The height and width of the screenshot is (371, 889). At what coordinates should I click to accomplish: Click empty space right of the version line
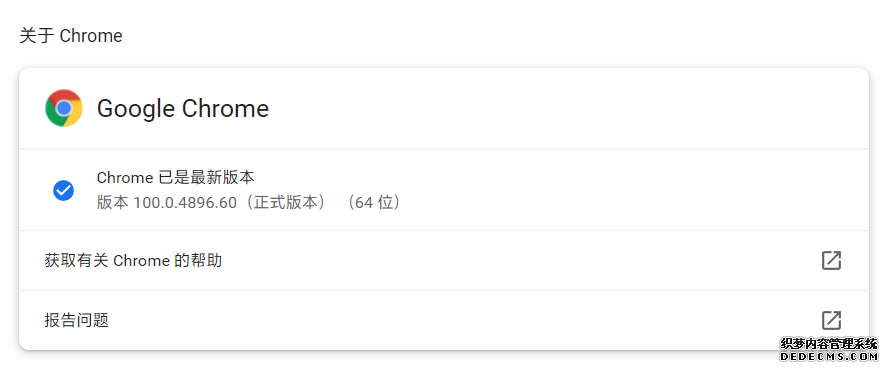click(624, 203)
